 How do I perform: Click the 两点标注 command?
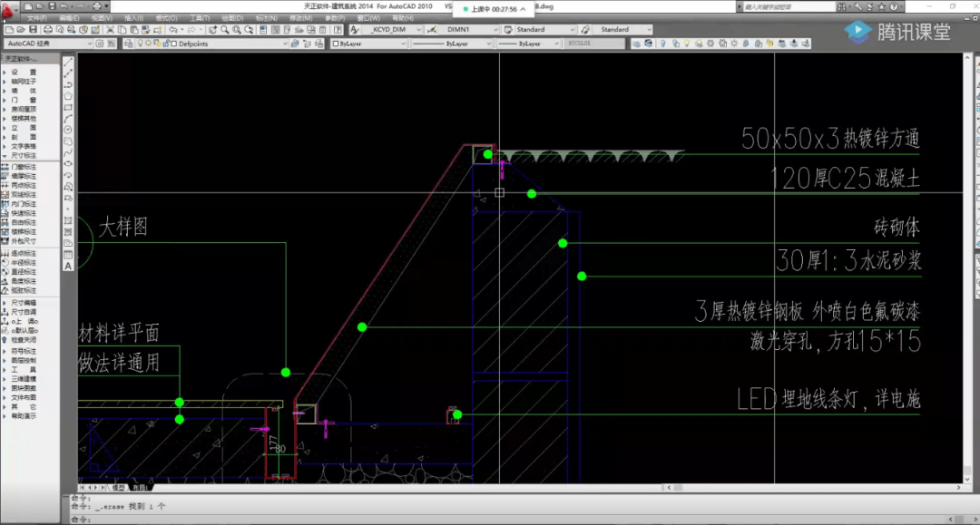coord(19,185)
